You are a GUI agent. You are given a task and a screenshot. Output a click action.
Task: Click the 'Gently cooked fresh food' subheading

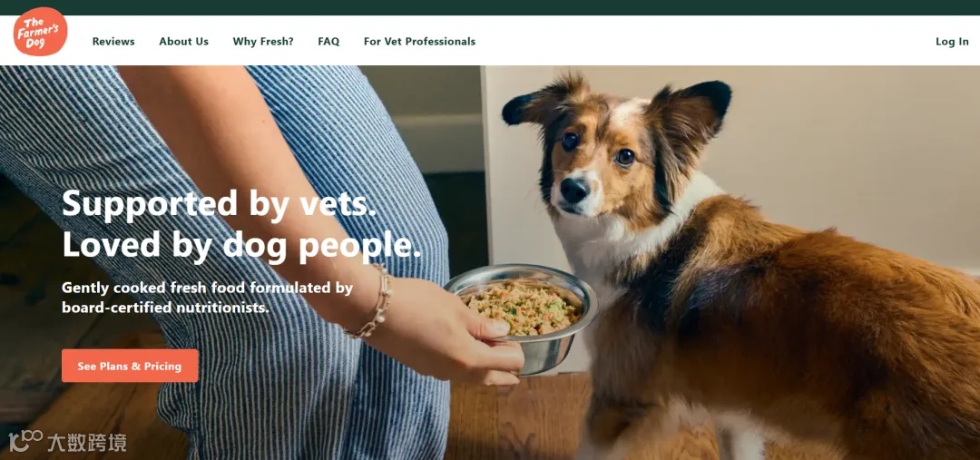click(207, 298)
